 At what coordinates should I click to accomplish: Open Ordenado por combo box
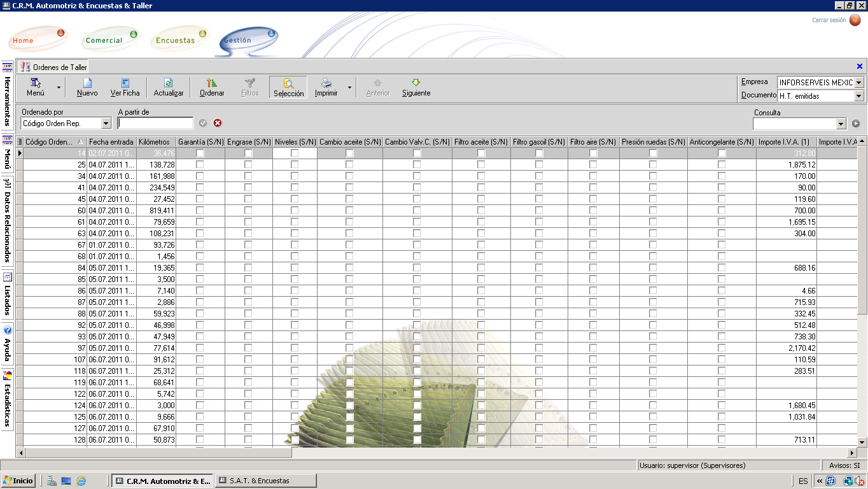coord(66,124)
